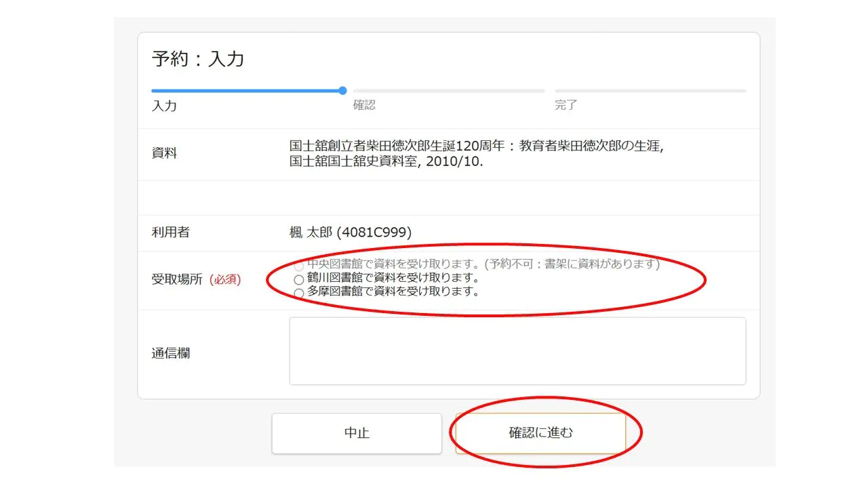868x488 pixels.
Task: Select disabled 中央図書館 pickup radio button
Action: point(298,266)
